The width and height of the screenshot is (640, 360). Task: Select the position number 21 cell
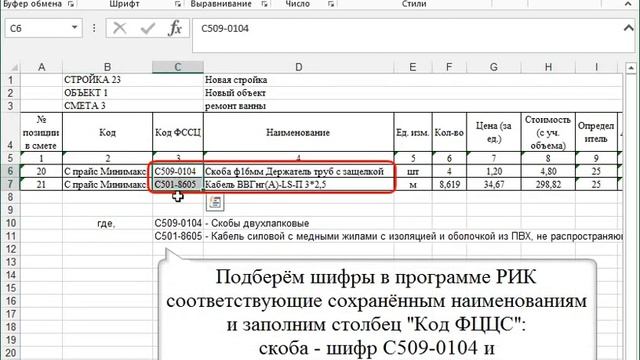click(x=41, y=184)
